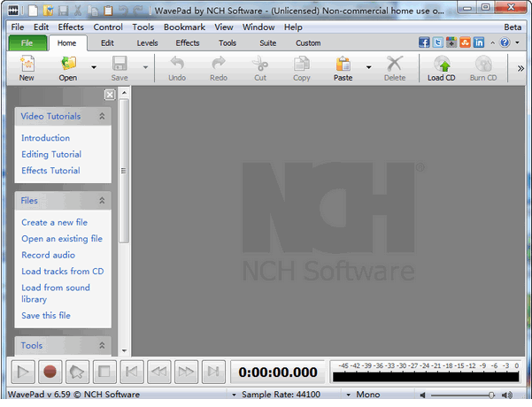Click loud speaker icon at volume slider end
Screen dimensions: 532x407
pos(507,395)
